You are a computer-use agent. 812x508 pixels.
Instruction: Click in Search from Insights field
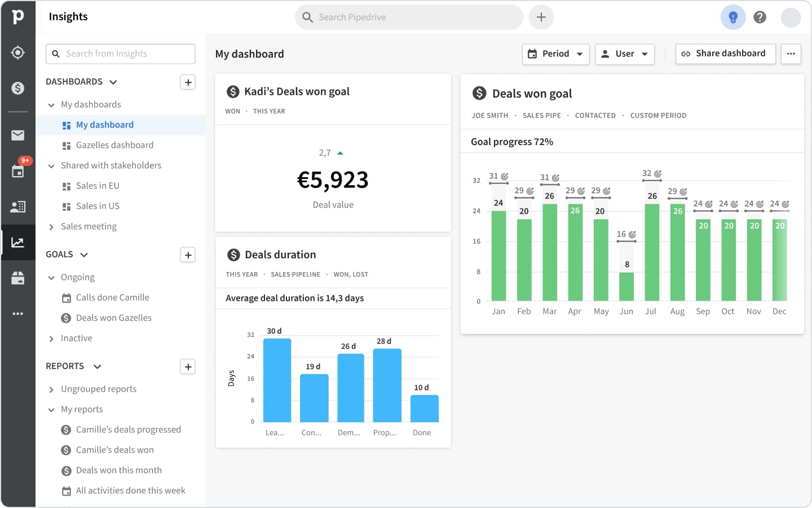tap(121, 54)
